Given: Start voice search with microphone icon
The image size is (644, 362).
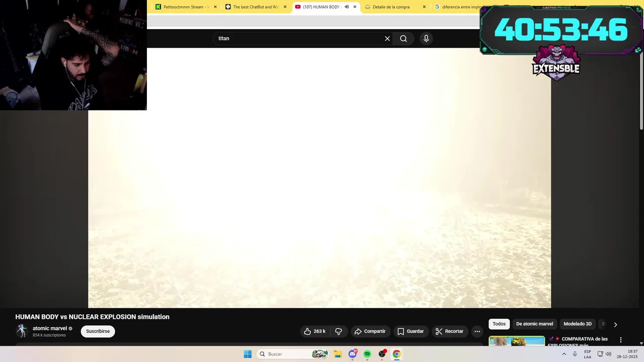Looking at the screenshot, I should pyautogui.click(x=426, y=38).
